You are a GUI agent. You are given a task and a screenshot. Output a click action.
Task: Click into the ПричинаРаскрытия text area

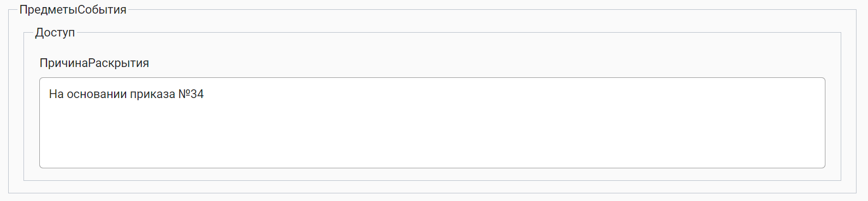[432, 123]
